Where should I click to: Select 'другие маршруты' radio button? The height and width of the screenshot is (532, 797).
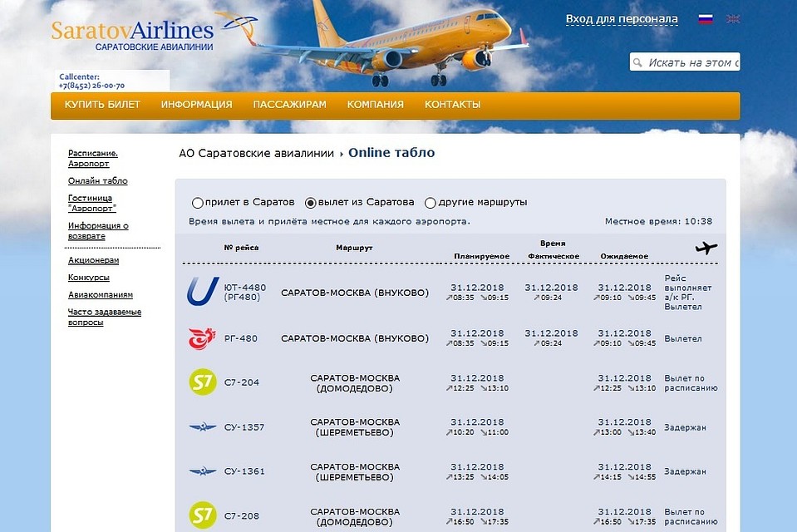[x=430, y=203]
